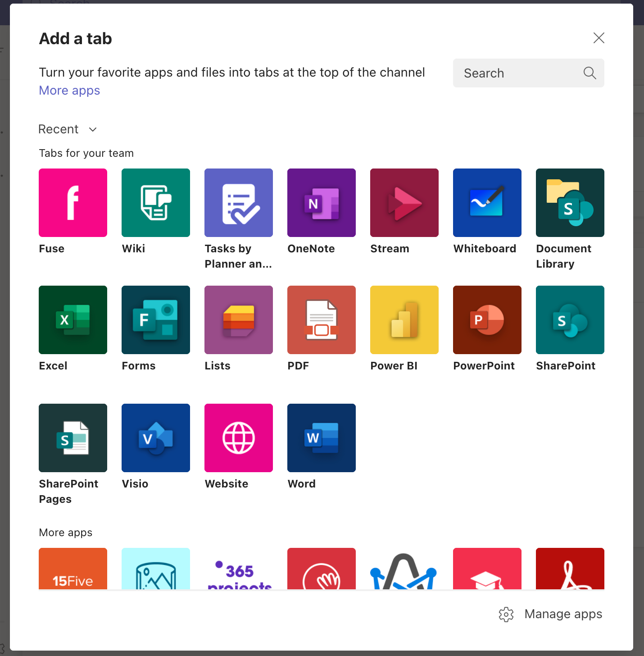The width and height of the screenshot is (644, 656).
Task: Add a SharePoint Pages tab
Action: tap(73, 437)
